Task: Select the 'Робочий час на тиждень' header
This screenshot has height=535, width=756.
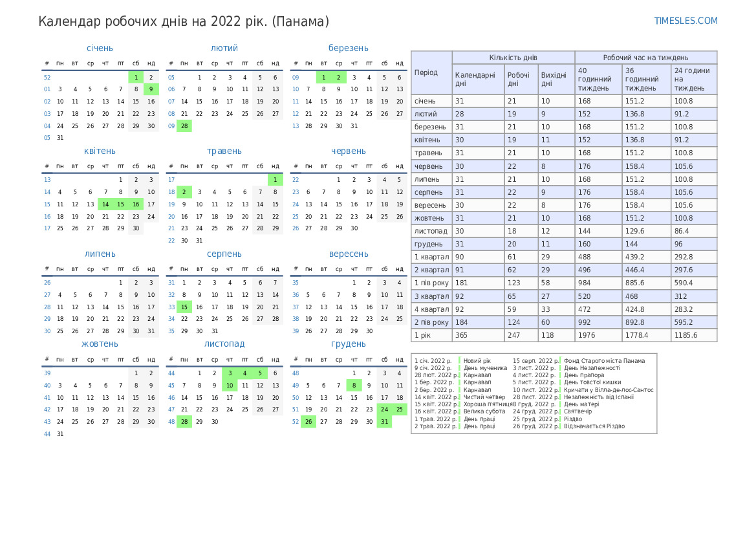Action: 645,58
